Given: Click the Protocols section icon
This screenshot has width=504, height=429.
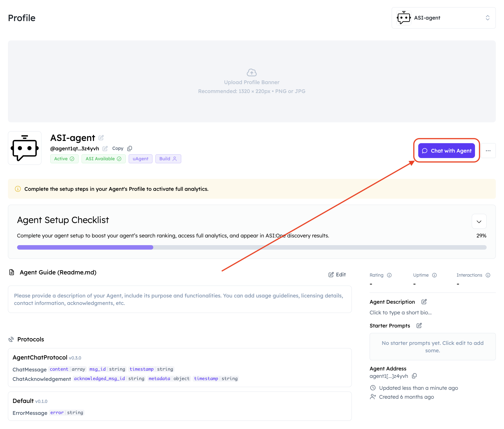Looking at the screenshot, I should (x=11, y=339).
